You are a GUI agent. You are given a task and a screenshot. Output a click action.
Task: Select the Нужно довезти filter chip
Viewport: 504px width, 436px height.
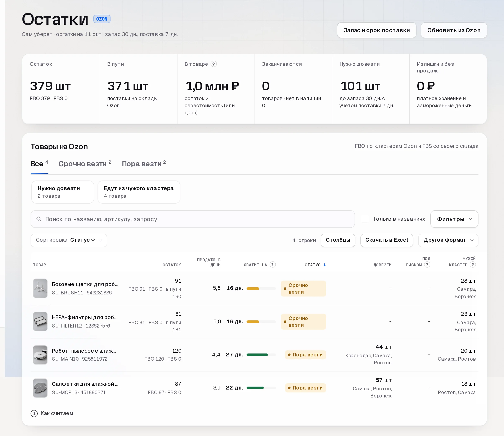[x=63, y=192]
